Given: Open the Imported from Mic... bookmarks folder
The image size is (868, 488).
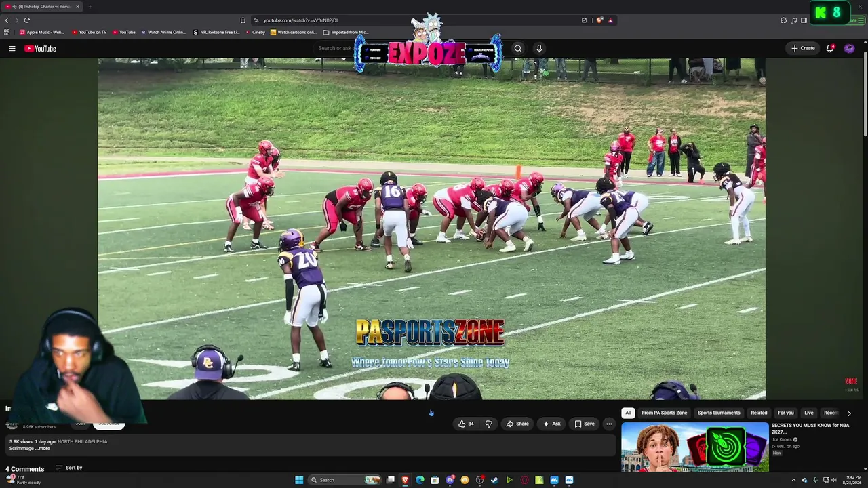Looking at the screenshot, I should tap(346, 32).
